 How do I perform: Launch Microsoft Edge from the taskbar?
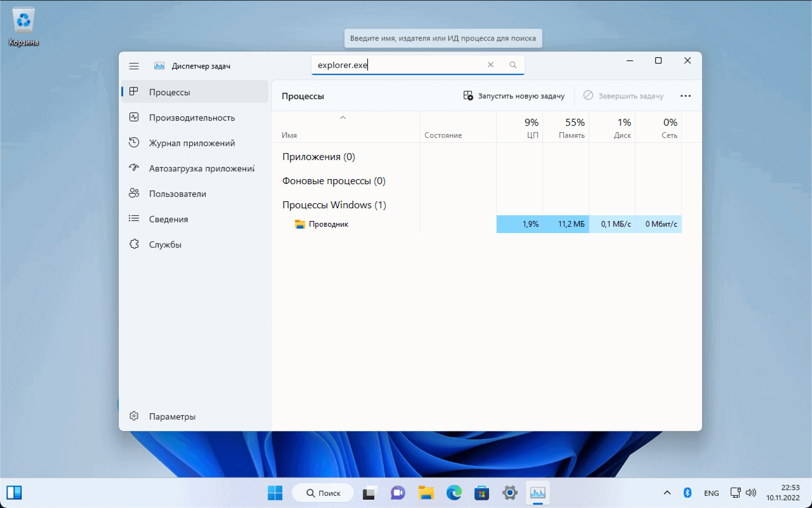(x=454, y=493)
